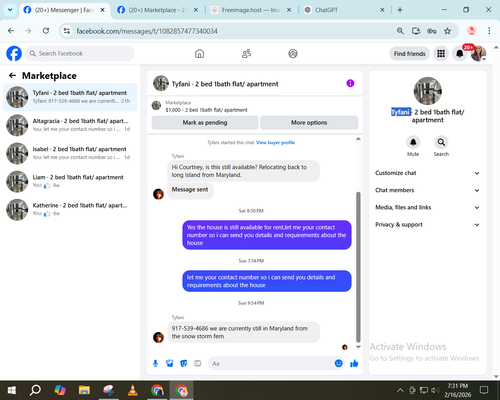500x400 pixels.
Task: Click the voice clip microphone icon
Action: click(x=155, y=363)
